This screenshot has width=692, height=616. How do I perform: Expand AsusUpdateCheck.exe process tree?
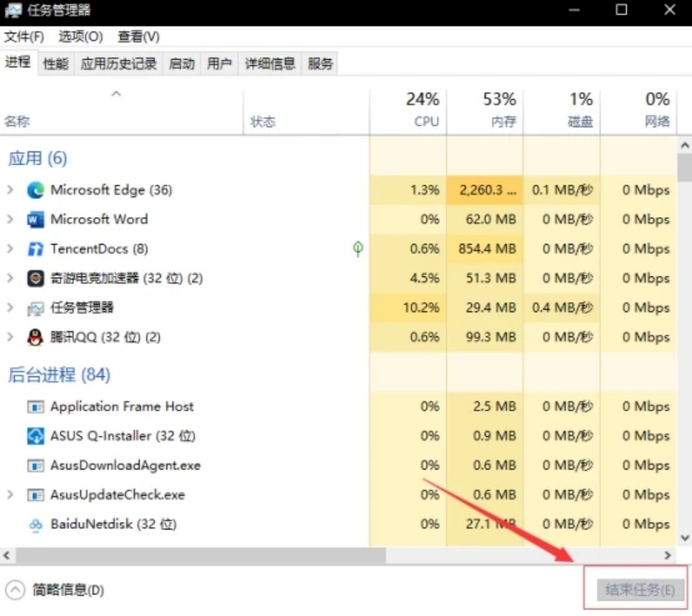tap(10, 494)
